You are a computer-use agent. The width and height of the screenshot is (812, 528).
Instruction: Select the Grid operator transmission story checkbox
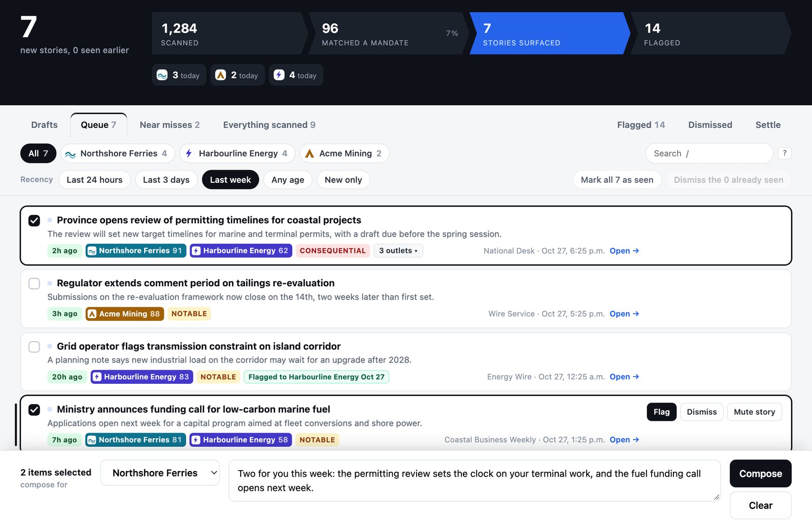(x=34, y=347)
